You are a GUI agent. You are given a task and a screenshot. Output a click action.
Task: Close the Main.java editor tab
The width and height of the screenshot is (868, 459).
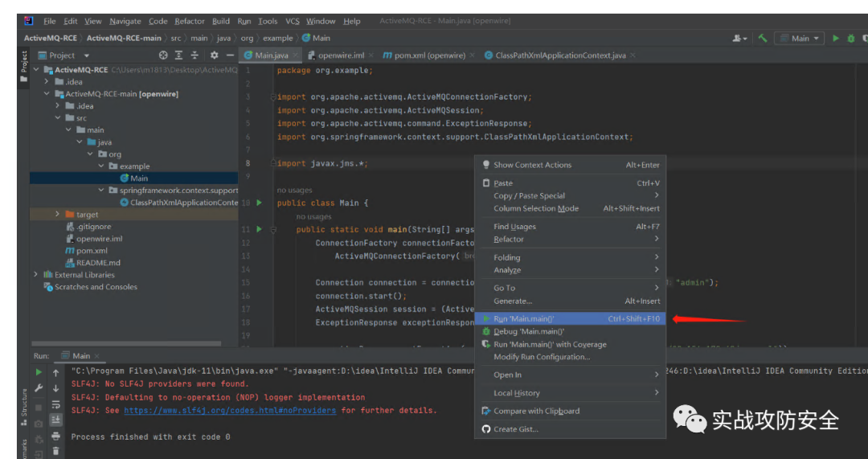296,55
